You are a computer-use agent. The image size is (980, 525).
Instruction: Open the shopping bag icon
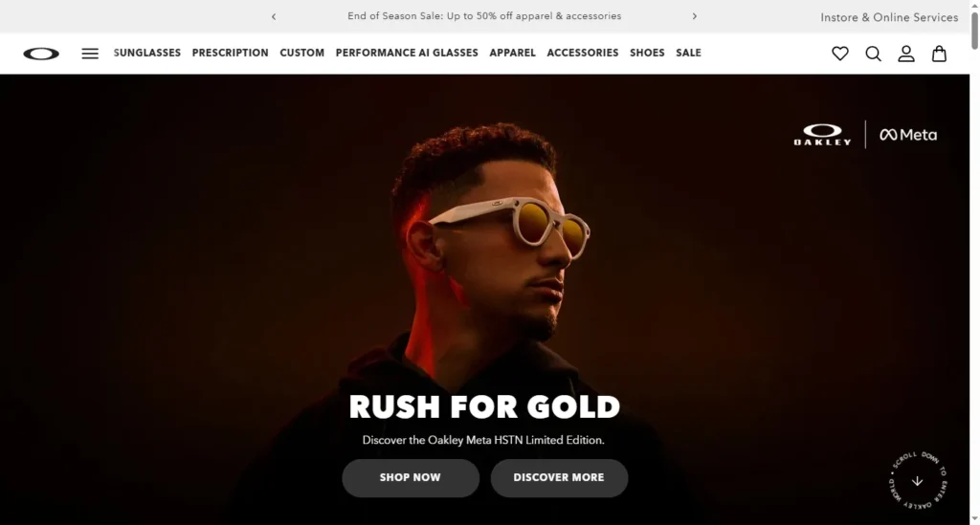coord(939,54)
